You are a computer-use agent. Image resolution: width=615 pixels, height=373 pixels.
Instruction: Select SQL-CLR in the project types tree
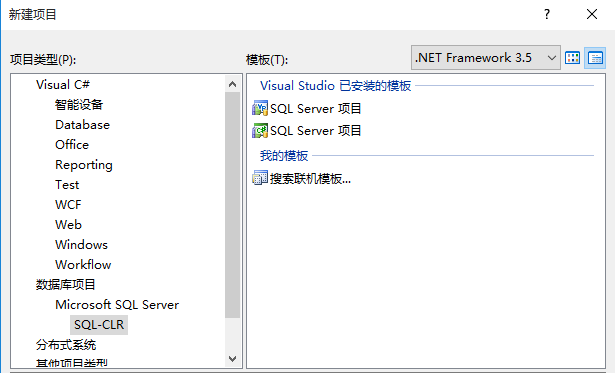[x=99, y=325]
